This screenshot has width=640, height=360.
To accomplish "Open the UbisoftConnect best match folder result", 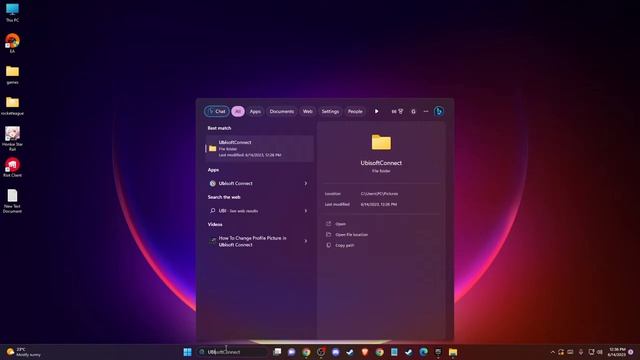I will pyautogui.click(x=259, y=149).
